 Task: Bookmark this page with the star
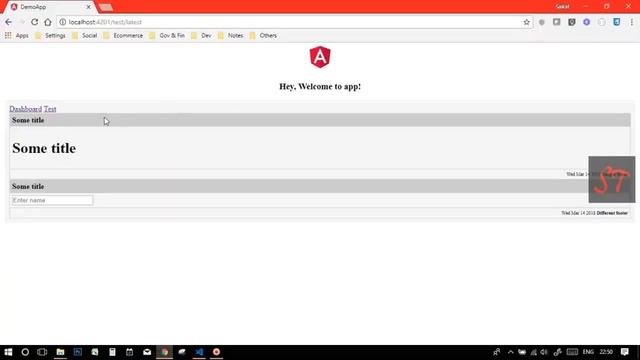[x=527, y=22]
